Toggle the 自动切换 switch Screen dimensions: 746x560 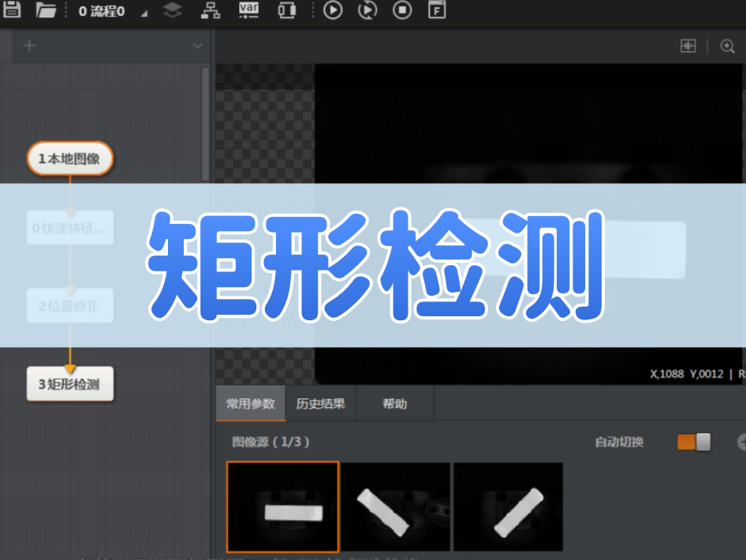point(694,442)
